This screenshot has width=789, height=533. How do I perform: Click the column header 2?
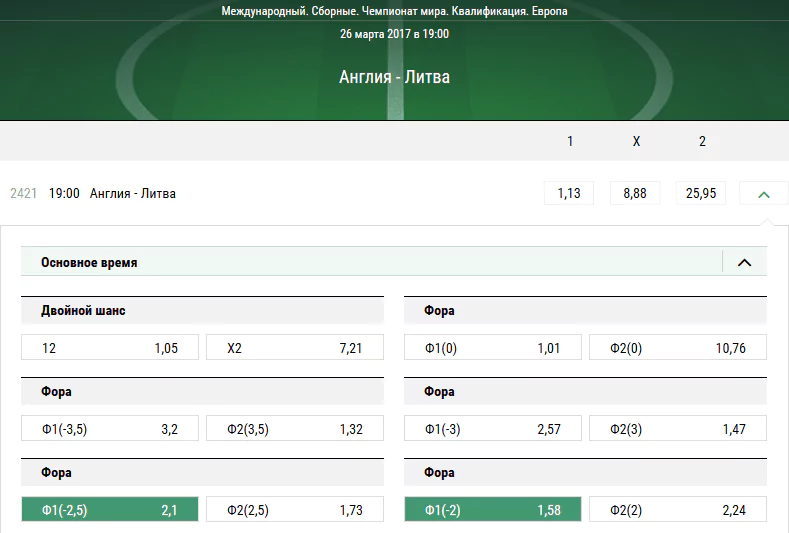tap(702, 141)
